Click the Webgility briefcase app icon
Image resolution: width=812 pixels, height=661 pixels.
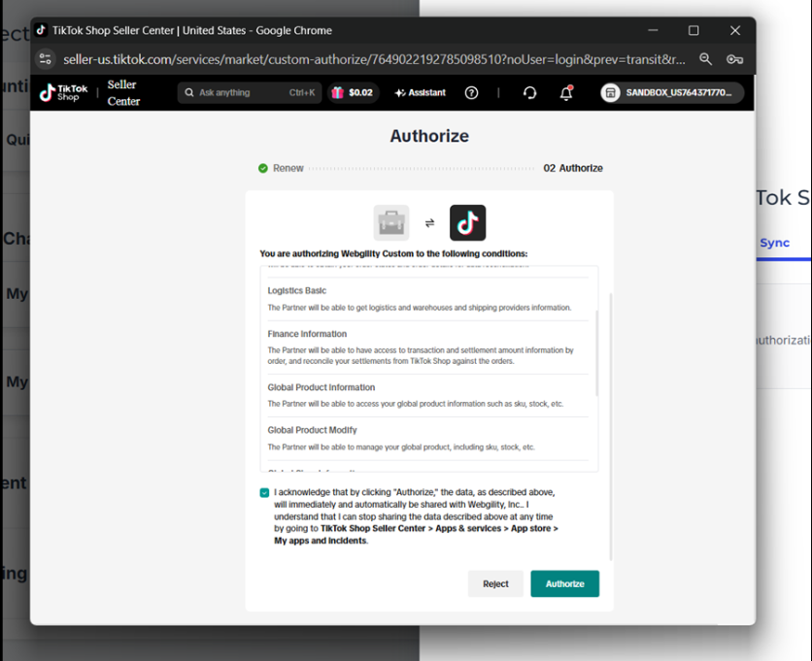391,222
